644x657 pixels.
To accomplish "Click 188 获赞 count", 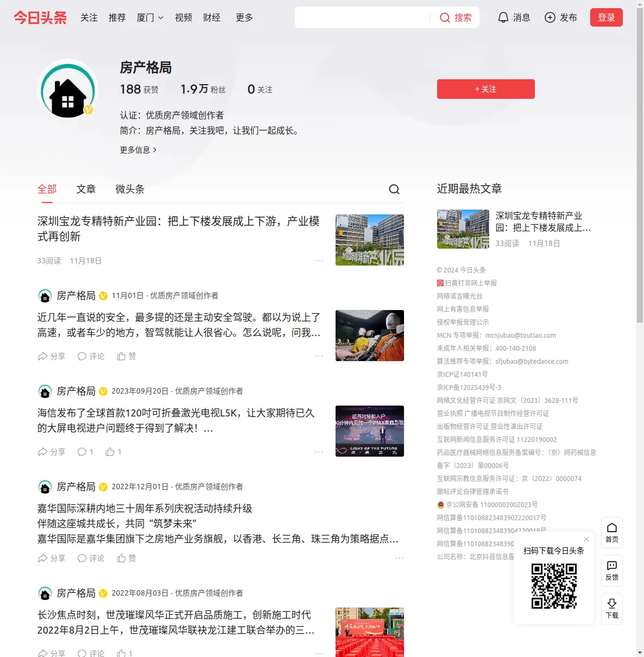I will 140,89.
